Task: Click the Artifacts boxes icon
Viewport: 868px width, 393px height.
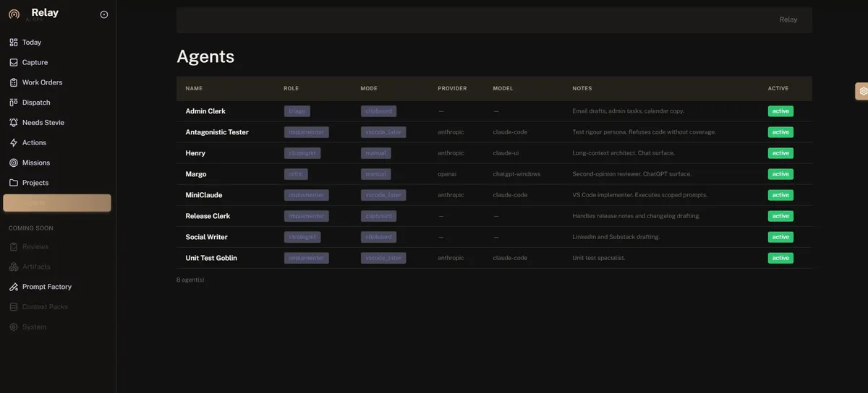Action: click(14, 267)
